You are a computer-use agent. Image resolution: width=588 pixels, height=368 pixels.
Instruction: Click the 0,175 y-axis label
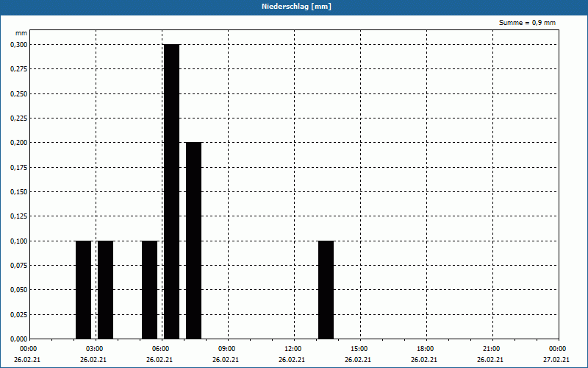[19, 168]
